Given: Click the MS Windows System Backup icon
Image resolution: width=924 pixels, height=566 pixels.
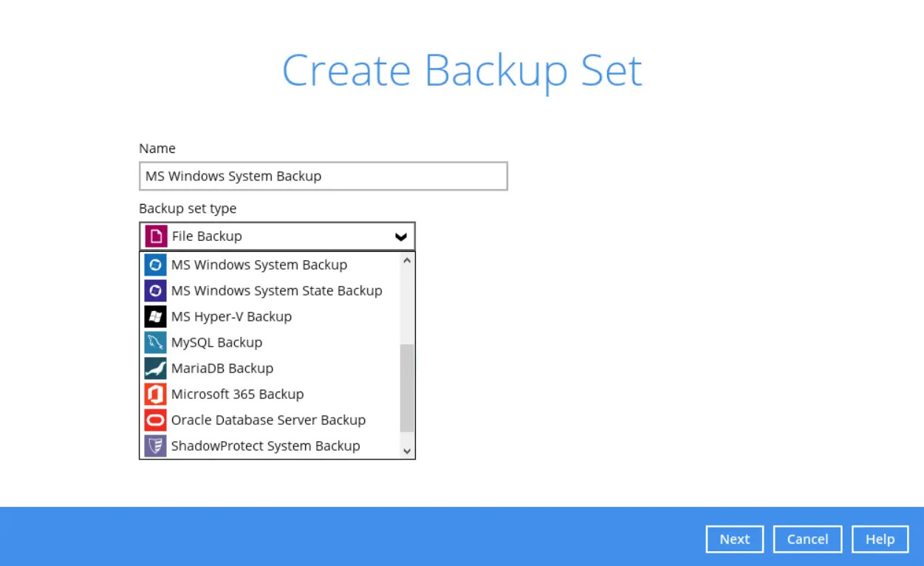Looking at the screenshot, I should point(155,265).
